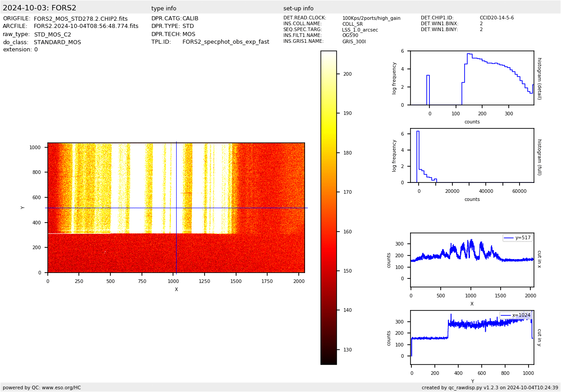
Task: Click the 'created by qc_rawdisp.py' footer text
Action: click(x=490, y=387)
